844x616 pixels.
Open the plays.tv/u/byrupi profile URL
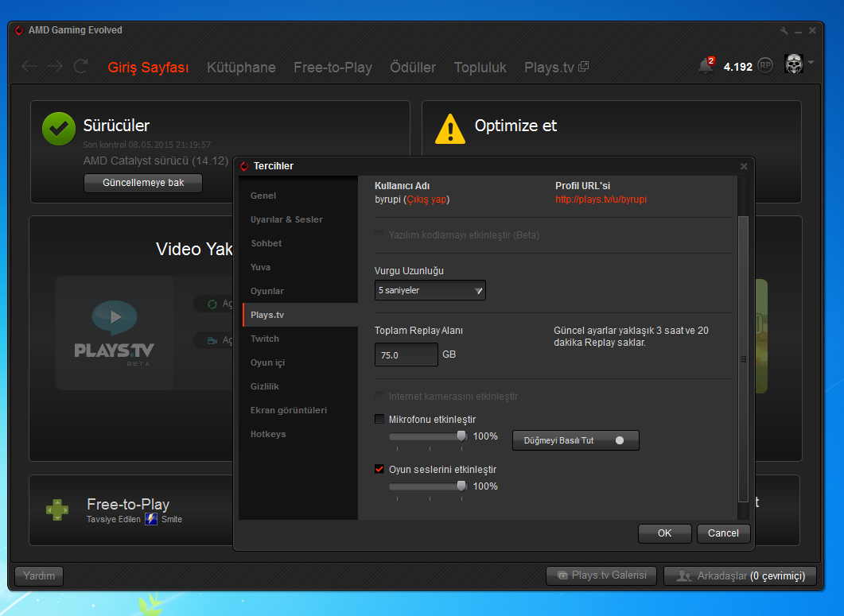tap(601, 200)
